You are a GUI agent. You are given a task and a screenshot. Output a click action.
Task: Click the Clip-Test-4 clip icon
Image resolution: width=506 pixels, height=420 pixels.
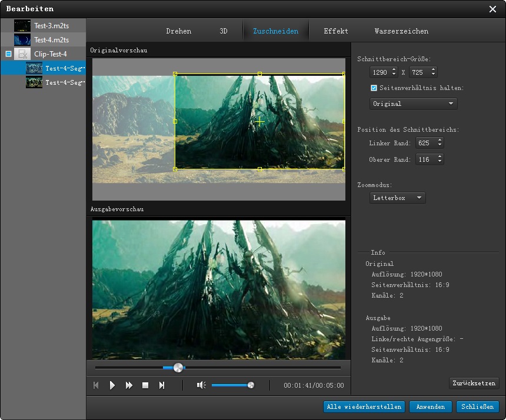[22, 54]
